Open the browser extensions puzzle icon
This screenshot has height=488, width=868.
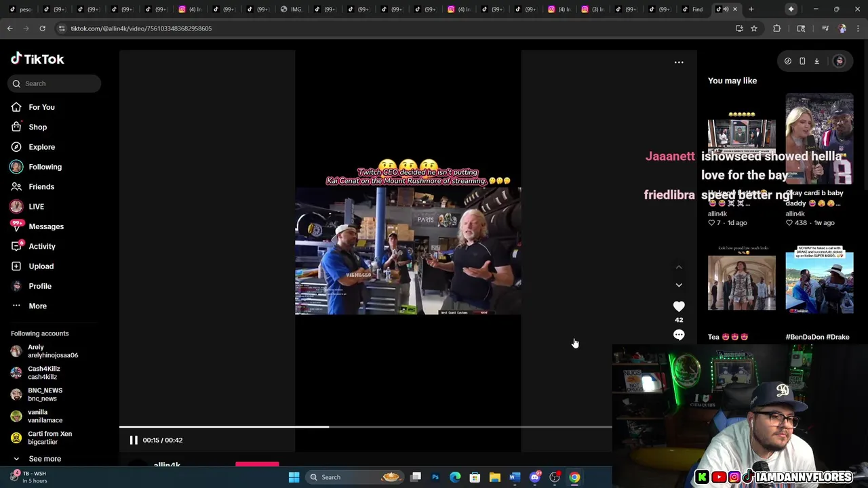[x=777, y=28]
